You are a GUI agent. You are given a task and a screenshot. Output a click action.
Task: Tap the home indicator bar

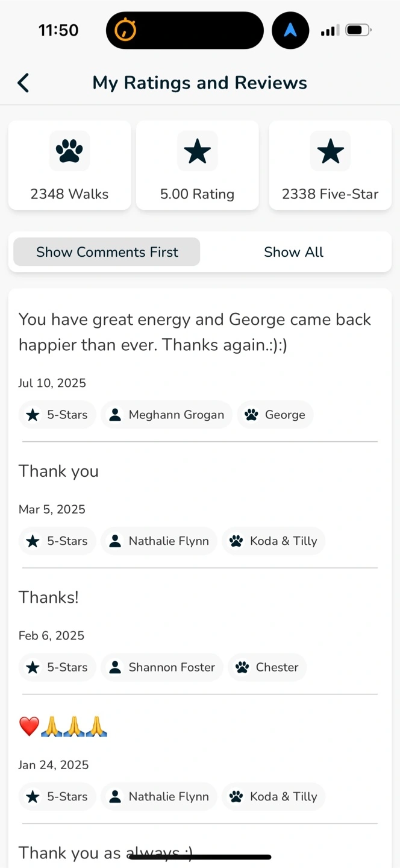pyautogui.click(x=200, y=857)
